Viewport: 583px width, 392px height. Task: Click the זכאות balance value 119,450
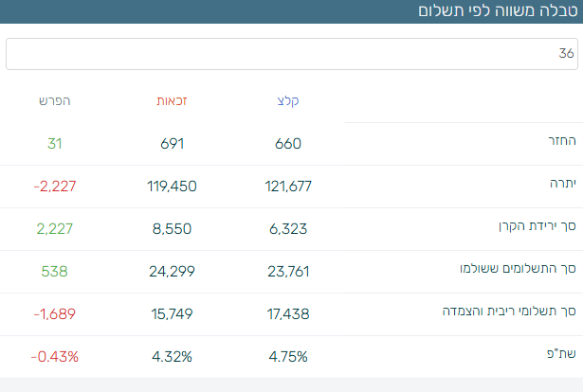(x=172, y=187)
